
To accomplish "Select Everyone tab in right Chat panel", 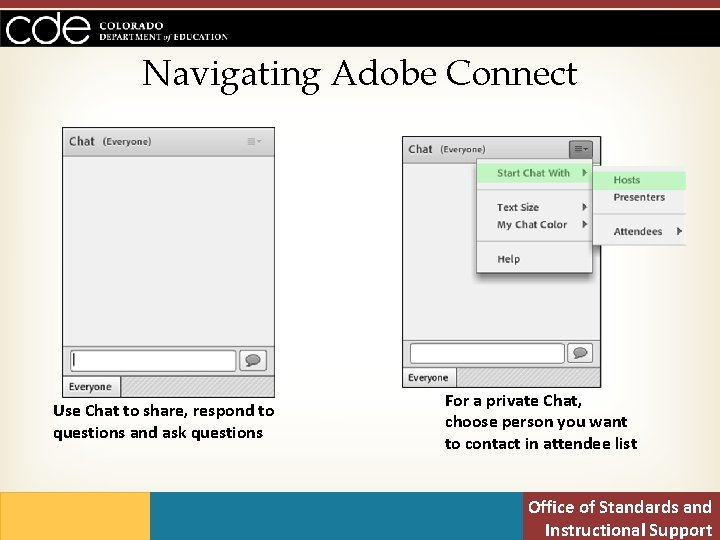I will pyautogui.click(x=429, y=377).
